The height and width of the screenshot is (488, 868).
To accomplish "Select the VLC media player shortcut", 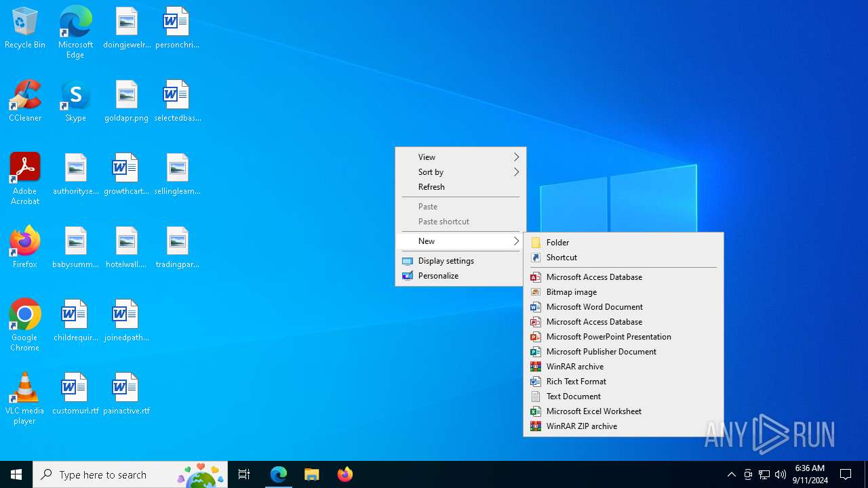I will pyautogui.click(x=25, y=398).
